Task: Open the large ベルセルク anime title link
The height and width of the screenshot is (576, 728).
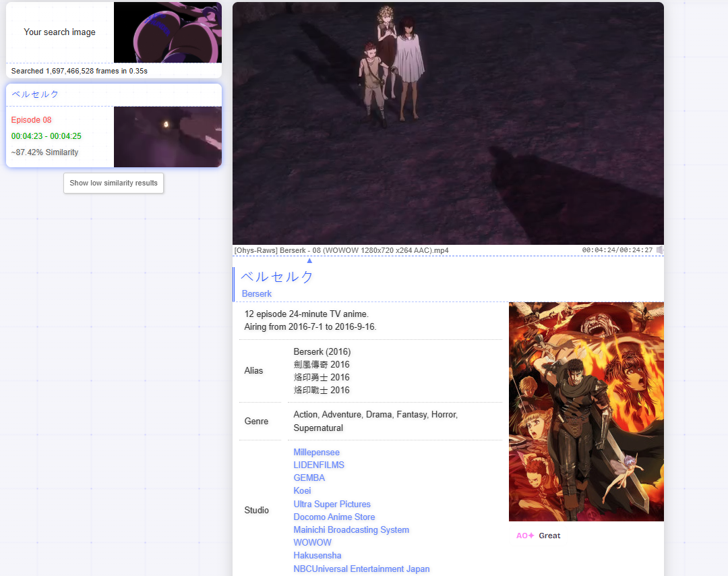Action: click(x=277, y=277)
